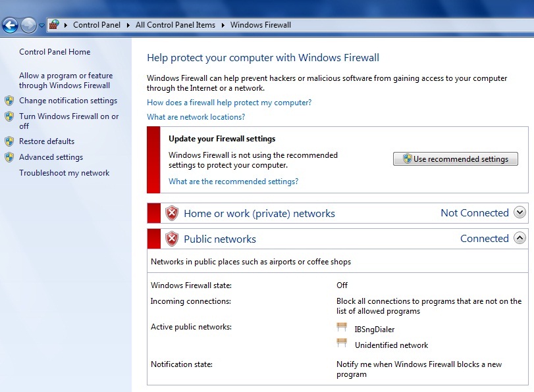Open Control Panel Home link

(x=55, y=52)
